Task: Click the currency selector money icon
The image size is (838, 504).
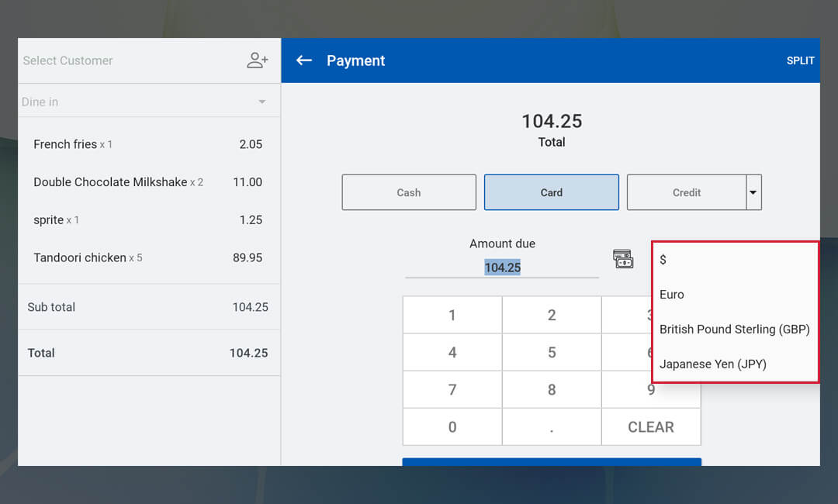Action: pyautogui.click(x=623, y=259)
